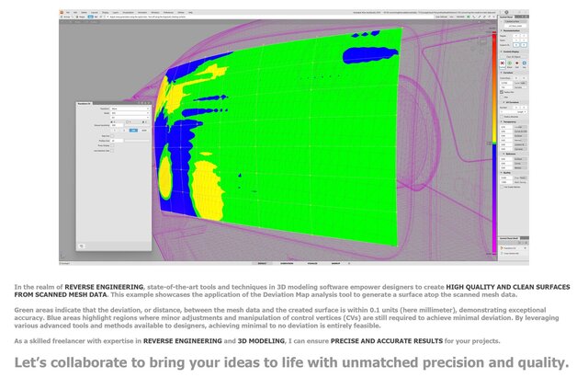Collapse the Transparency section in Control Panel
Image resolution: width=588 pixels, height=378 pixels.
pos(503,120)
